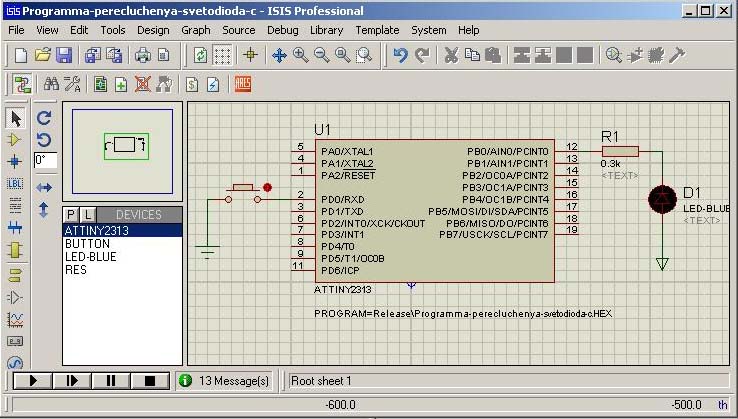The image size is (738, 419).
Task: Choose the Wire Label tool
Action: pyautogui.click(x=15, y=183)
